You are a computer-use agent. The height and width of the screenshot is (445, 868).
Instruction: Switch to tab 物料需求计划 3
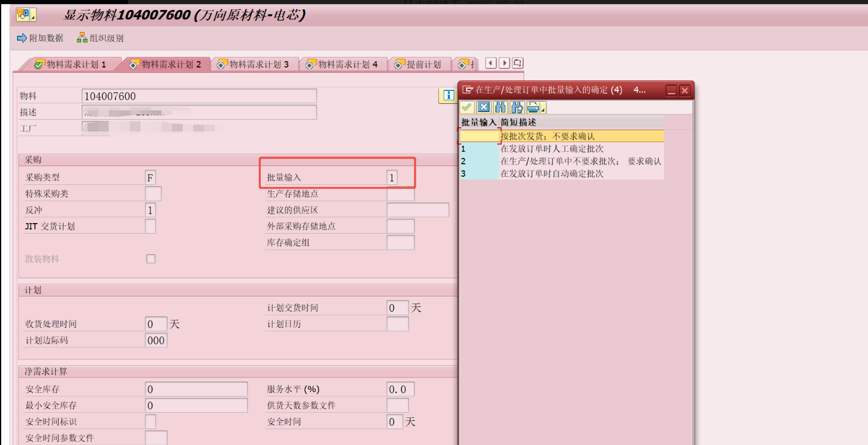click(253, 65)
